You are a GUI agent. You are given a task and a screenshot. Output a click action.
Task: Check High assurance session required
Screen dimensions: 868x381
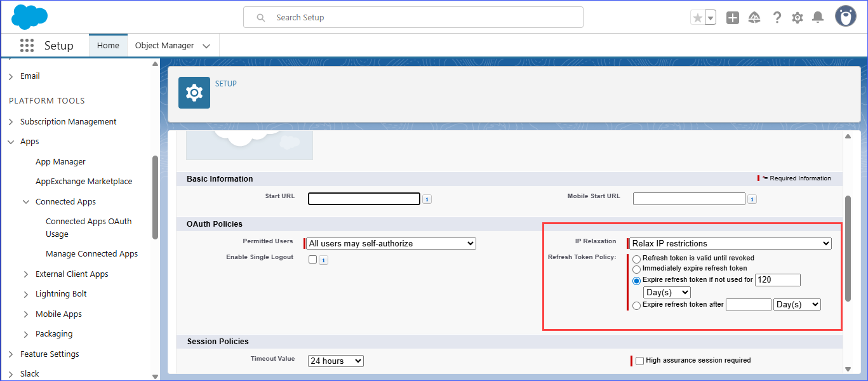(x=639, y=361)
